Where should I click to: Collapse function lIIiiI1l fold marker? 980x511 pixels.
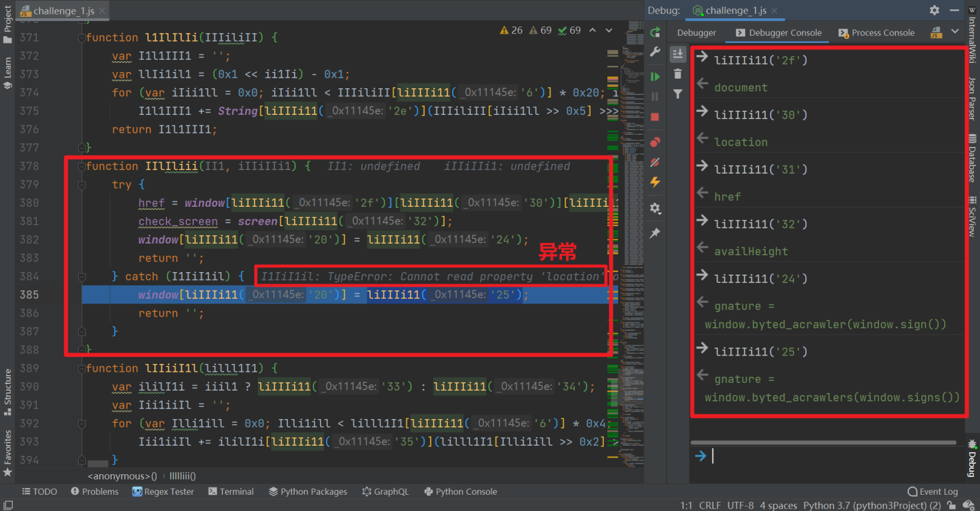click(x=82, y=368)
